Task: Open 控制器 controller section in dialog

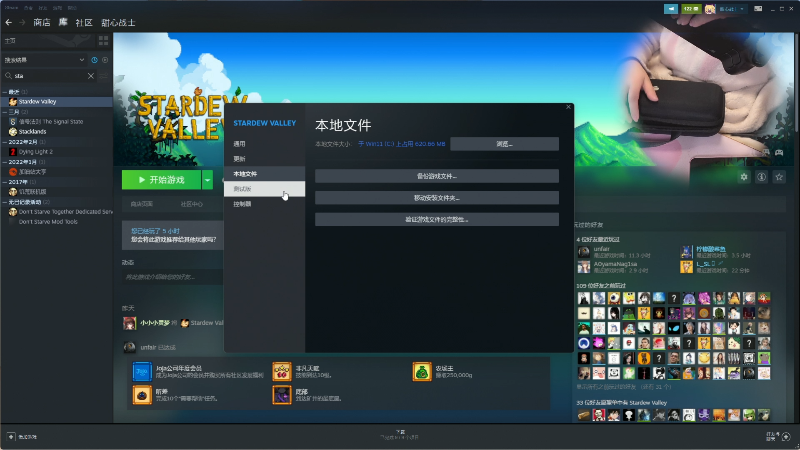Action: (x=264, y=204)
